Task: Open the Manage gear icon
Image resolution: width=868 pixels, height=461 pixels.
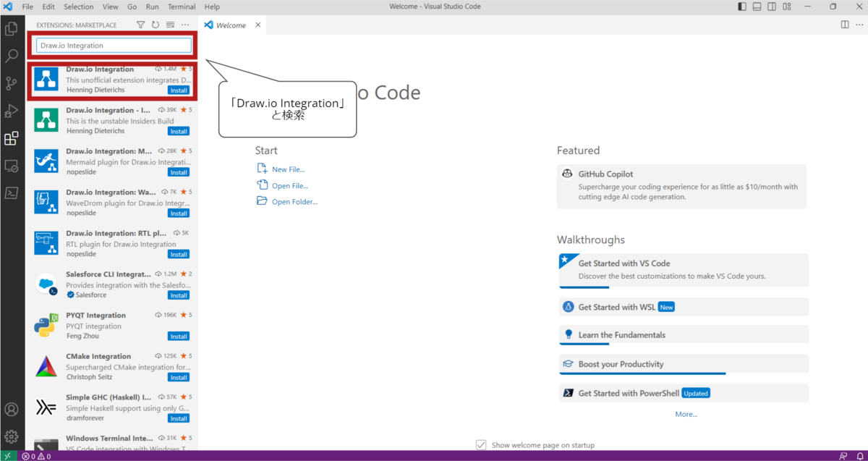Action: (12, 436)
